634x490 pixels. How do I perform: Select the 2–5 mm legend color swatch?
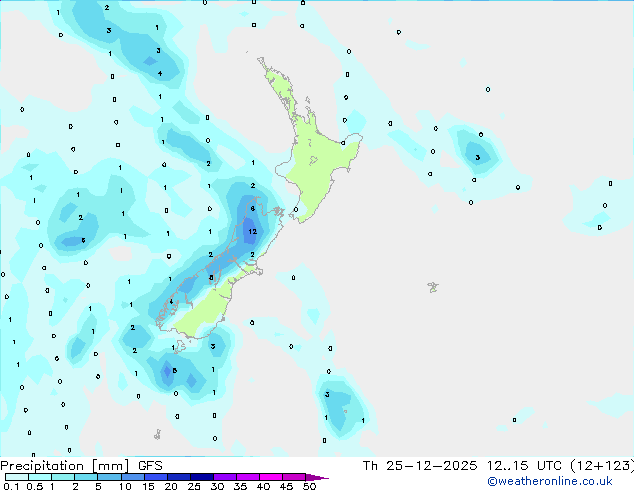point(86,477)
